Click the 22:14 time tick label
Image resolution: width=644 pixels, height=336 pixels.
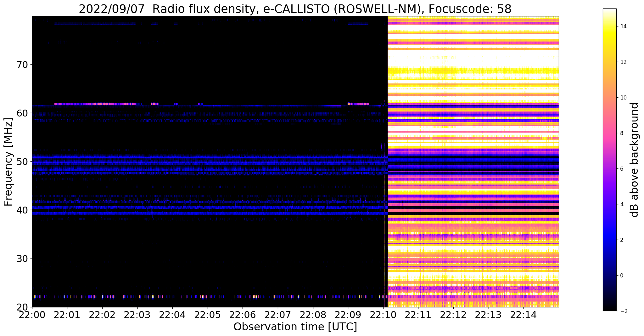point(524,314)
